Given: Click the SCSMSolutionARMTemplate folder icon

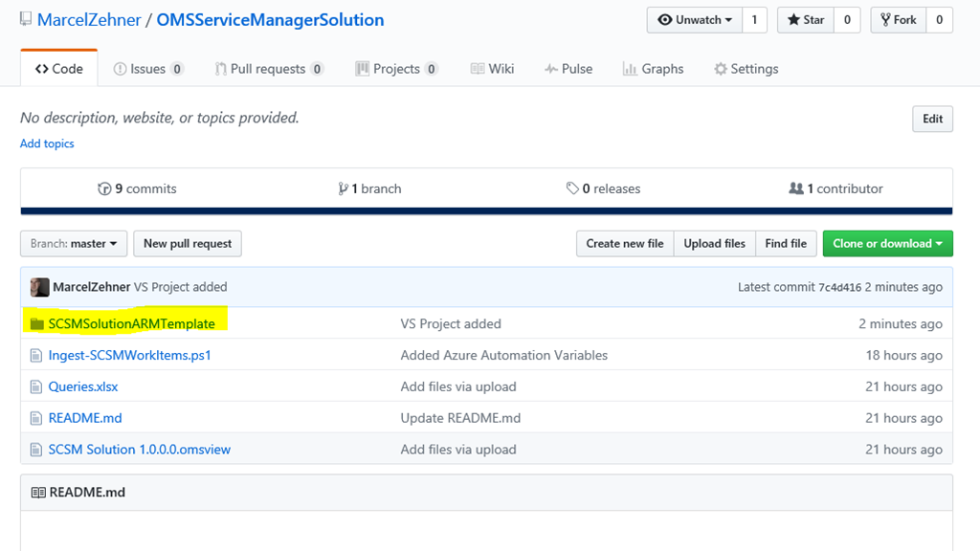Looking at the screenshot, I should tap(37, 324).
